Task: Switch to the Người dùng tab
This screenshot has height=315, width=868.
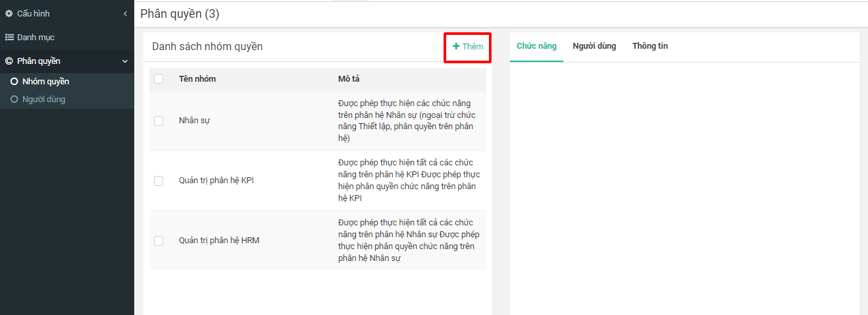Action: [594, 46]
